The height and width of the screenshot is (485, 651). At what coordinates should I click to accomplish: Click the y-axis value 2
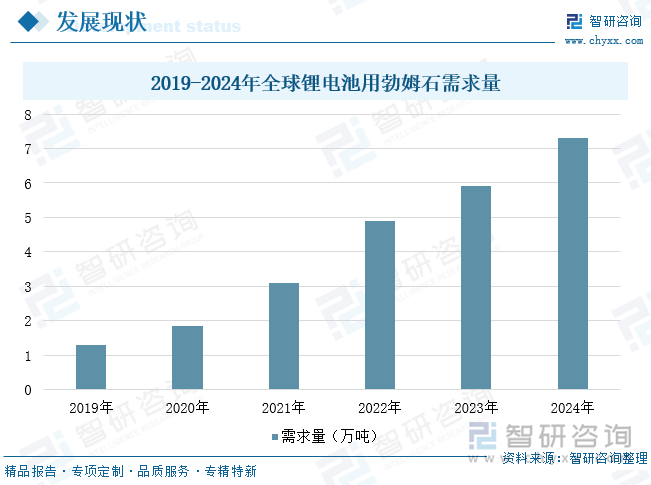(x=28, y=321)
